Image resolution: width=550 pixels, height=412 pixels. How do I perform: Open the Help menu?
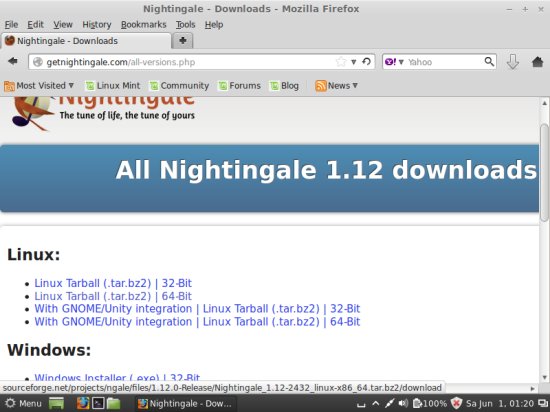coord(214,25)
